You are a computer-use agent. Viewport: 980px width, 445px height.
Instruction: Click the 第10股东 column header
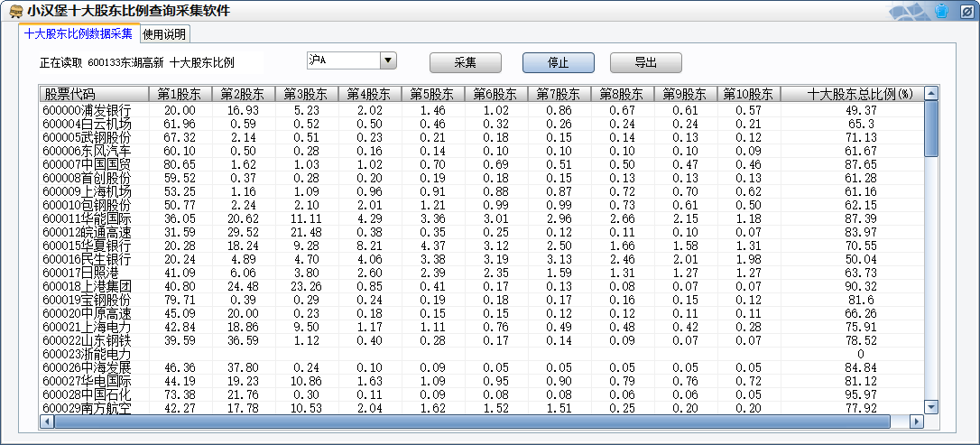click(x=747, y=93)
